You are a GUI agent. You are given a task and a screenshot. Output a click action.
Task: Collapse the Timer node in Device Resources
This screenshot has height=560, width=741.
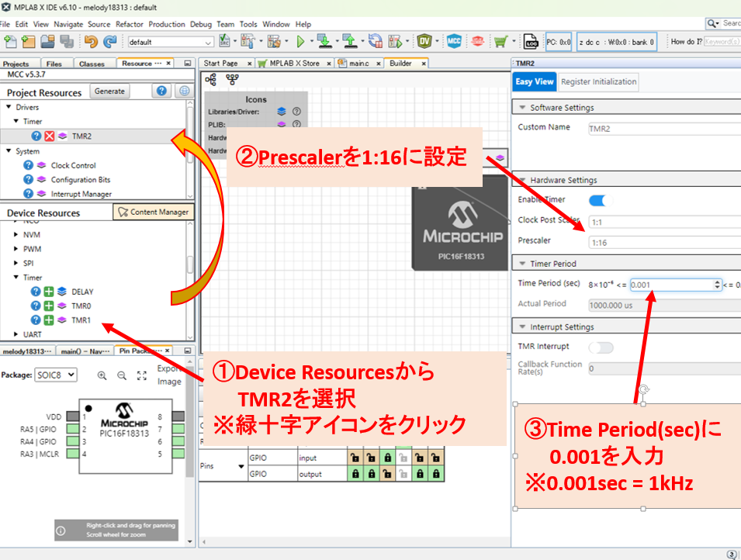pyautogui.click(x=16, y=277)
